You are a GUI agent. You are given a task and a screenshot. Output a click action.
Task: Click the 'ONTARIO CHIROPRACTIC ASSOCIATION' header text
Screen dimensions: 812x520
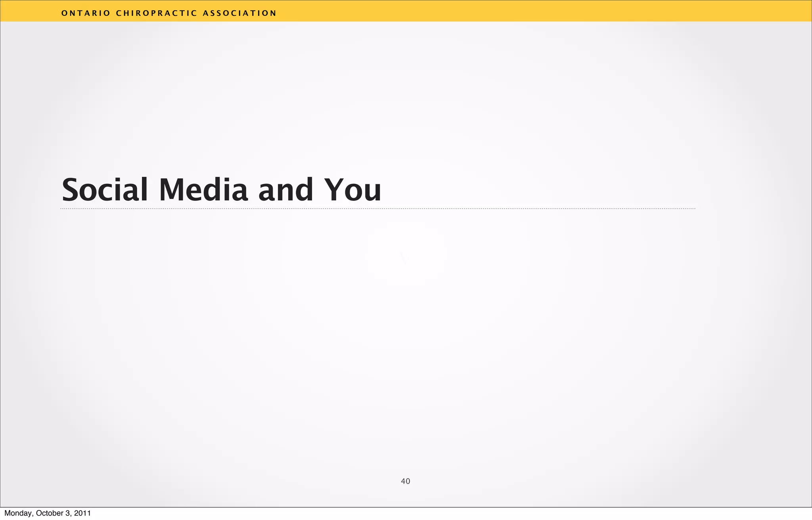coord(169,13)
